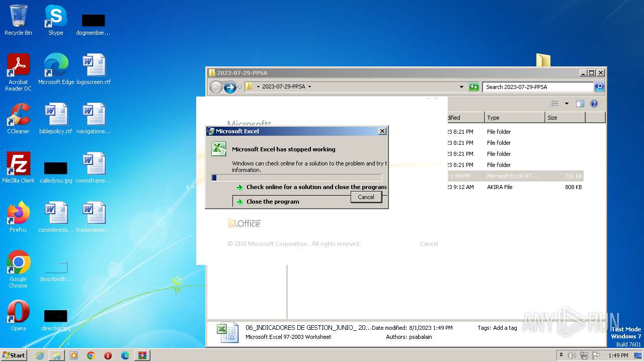644x362 pixels.
Task: Open Opera from the taskbar
Action: (x=108, y=355)
